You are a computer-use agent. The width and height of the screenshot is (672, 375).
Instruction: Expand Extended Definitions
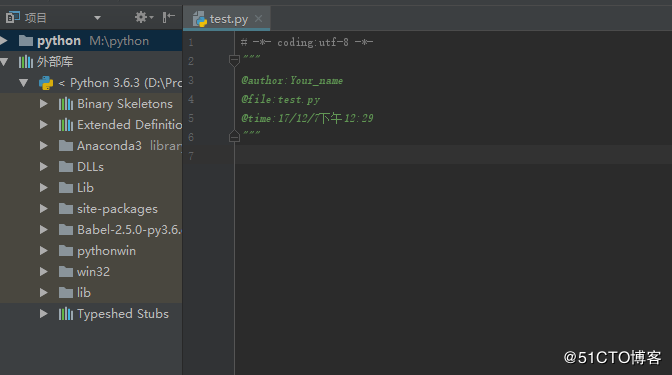click(43, 125)
